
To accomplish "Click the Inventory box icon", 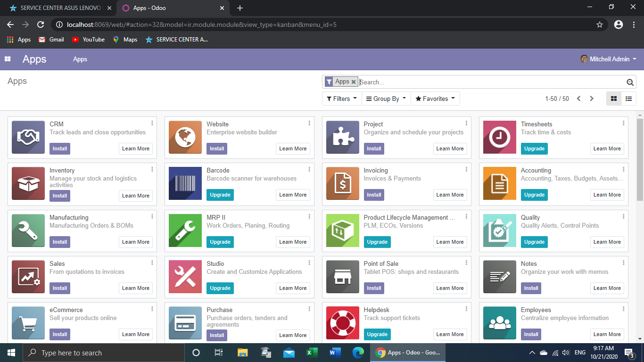I will pos(28,183).
